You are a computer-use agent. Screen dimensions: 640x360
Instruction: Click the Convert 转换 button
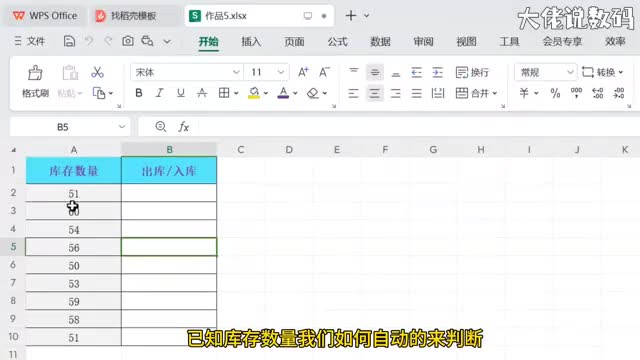(602, 72)
